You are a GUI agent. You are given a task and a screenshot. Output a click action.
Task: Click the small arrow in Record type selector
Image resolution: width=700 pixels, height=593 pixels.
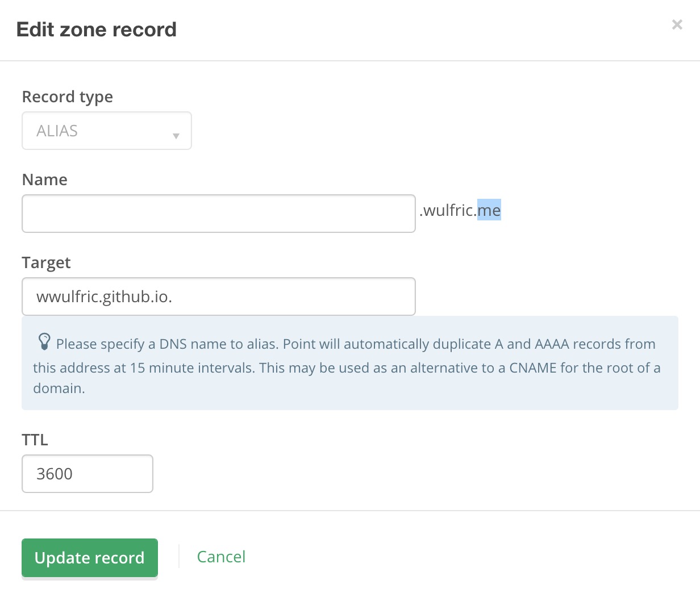(x=176, y=136)
